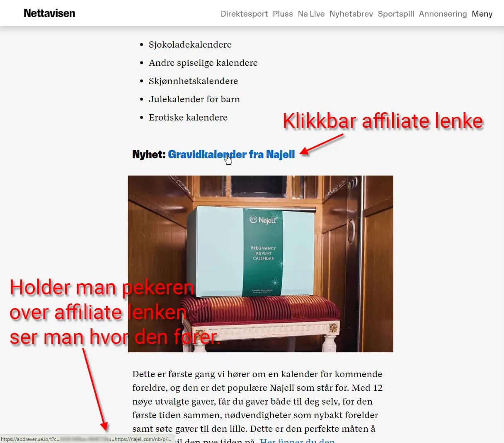
Task: Open Na Live in navigation
Action: [x=311, y=14]
